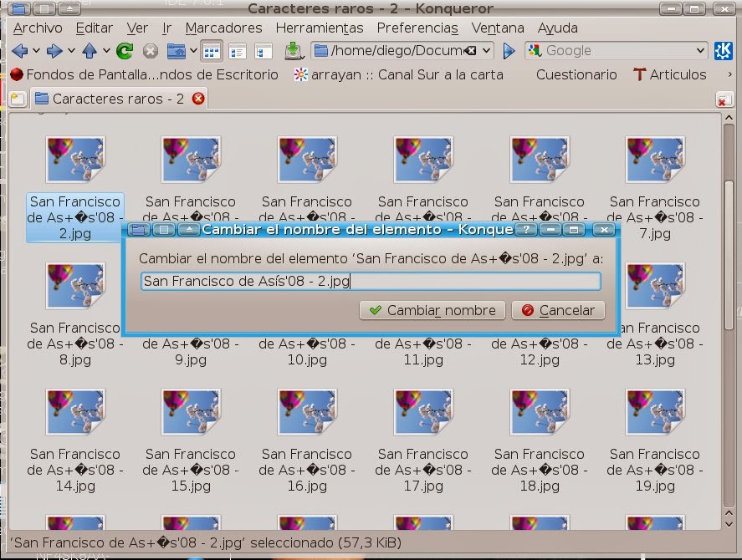Expand the forward history dropdown arrow
Viewport: 742px width, 560px height.
tap(71, 50)
